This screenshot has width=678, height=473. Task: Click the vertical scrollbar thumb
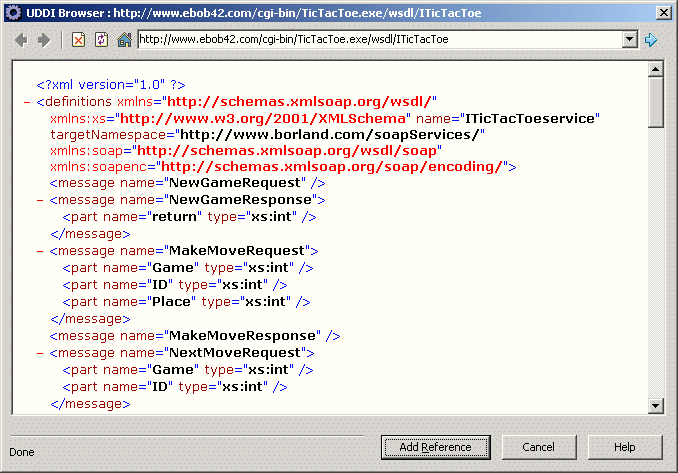coord(656,102)
